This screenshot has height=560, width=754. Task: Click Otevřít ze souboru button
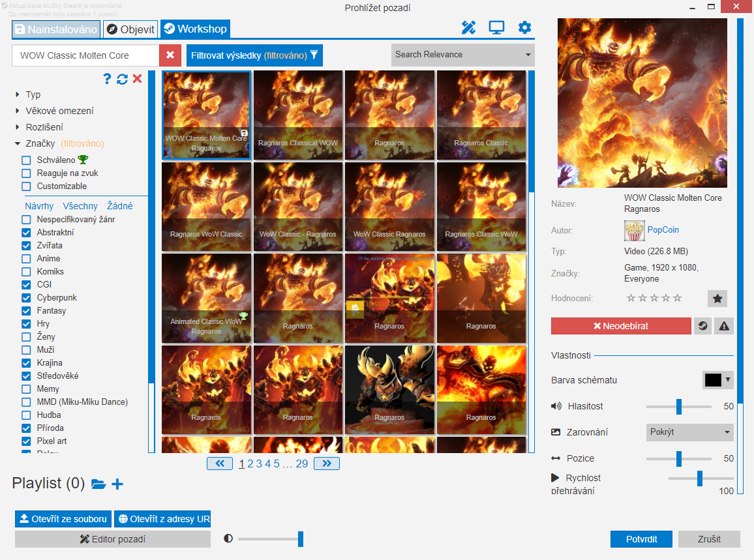pos(63,519)
